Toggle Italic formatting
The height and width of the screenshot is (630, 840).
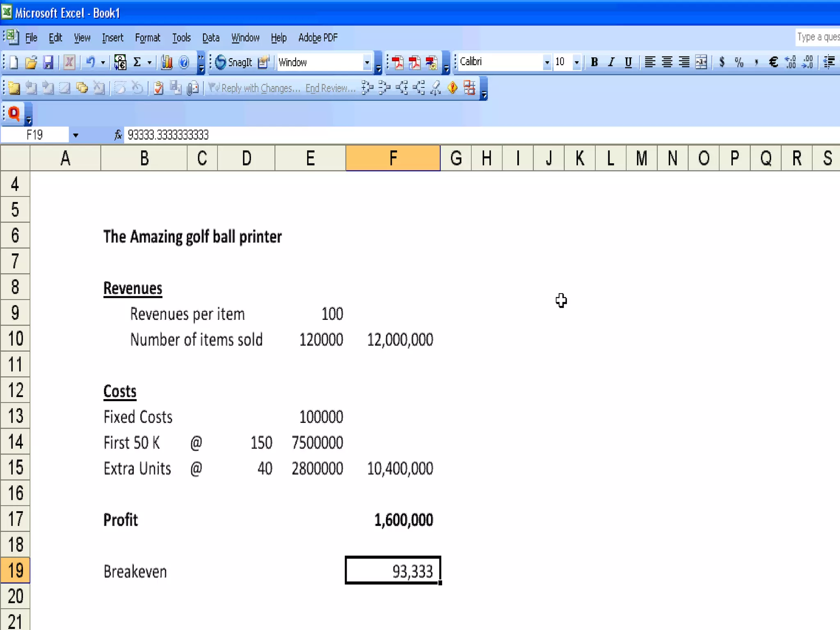[611, 62]
